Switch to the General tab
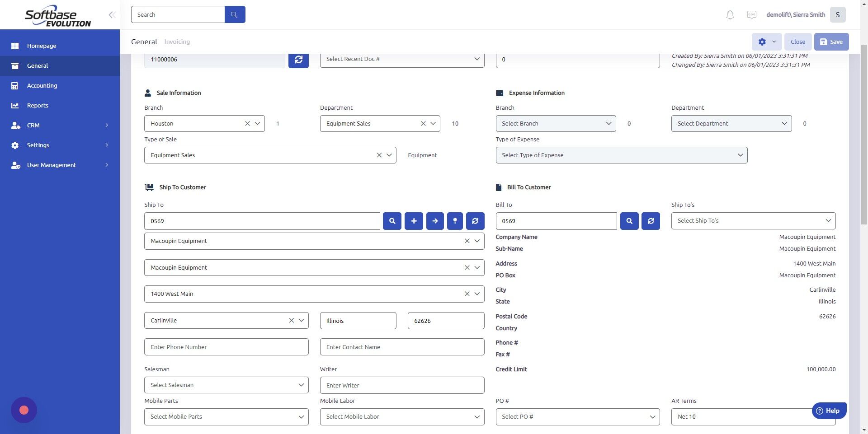 point(144,42)
